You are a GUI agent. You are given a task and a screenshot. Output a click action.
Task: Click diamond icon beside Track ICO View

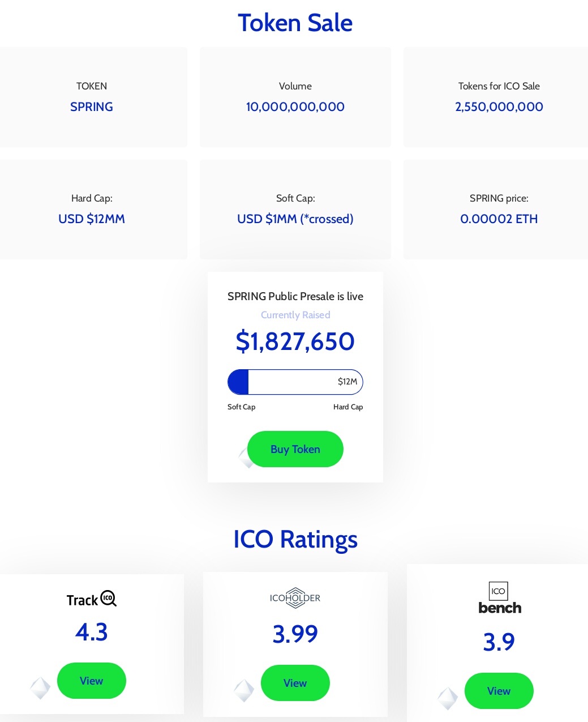[x=40, y=688]
